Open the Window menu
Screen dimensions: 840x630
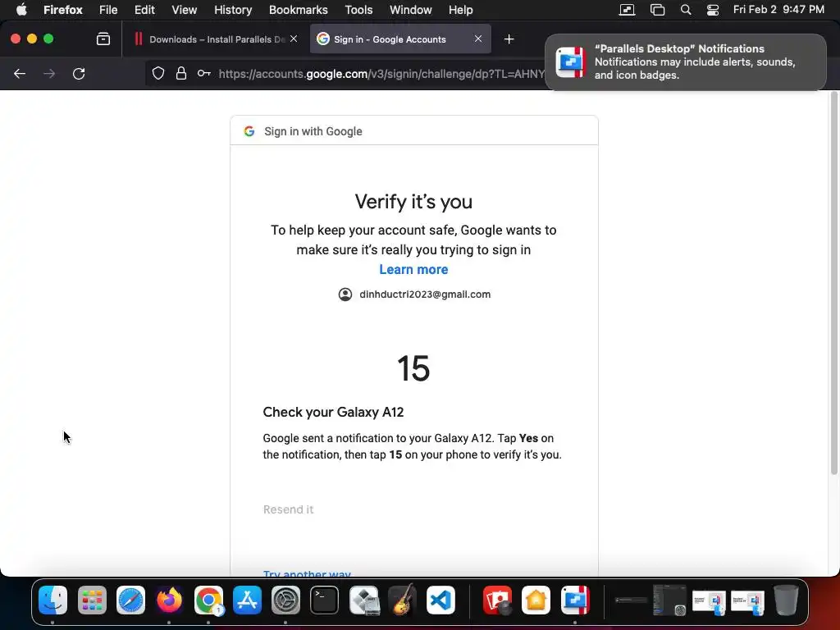click(410, 10)
